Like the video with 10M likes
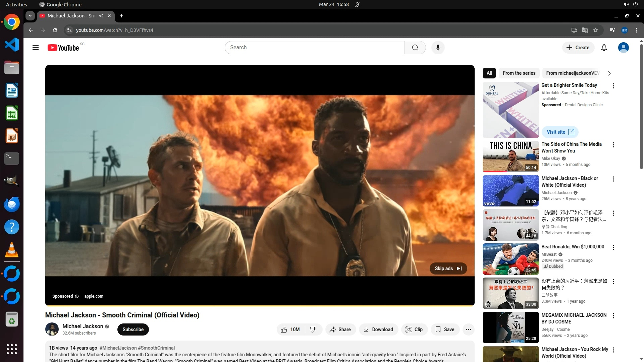The width and height of the screenshot is (644, 362). coord(290,329)
